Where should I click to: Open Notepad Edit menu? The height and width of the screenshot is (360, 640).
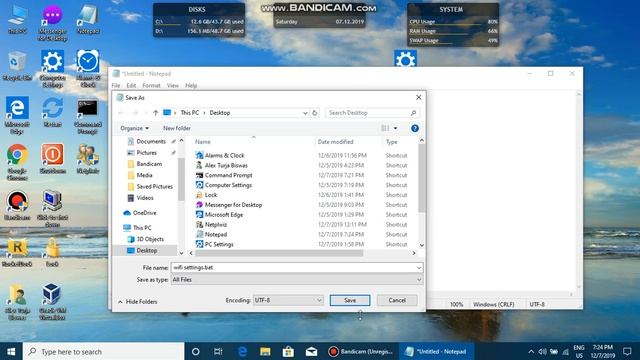(131, 85)
